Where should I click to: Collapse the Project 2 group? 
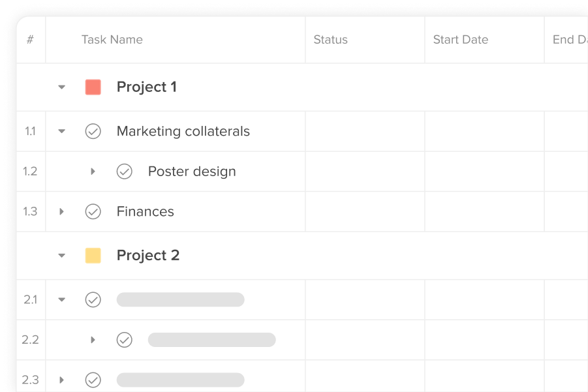62,256
